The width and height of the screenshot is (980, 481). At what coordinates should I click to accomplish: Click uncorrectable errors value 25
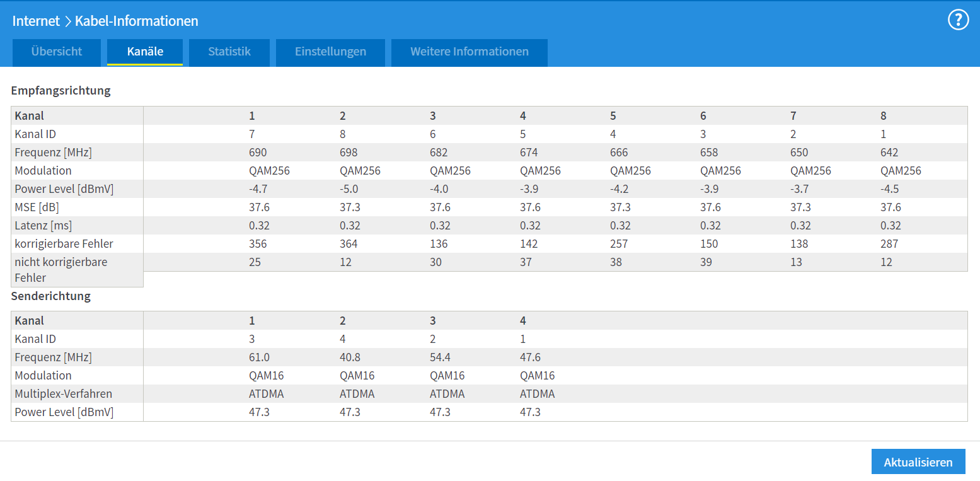point(255,262)
